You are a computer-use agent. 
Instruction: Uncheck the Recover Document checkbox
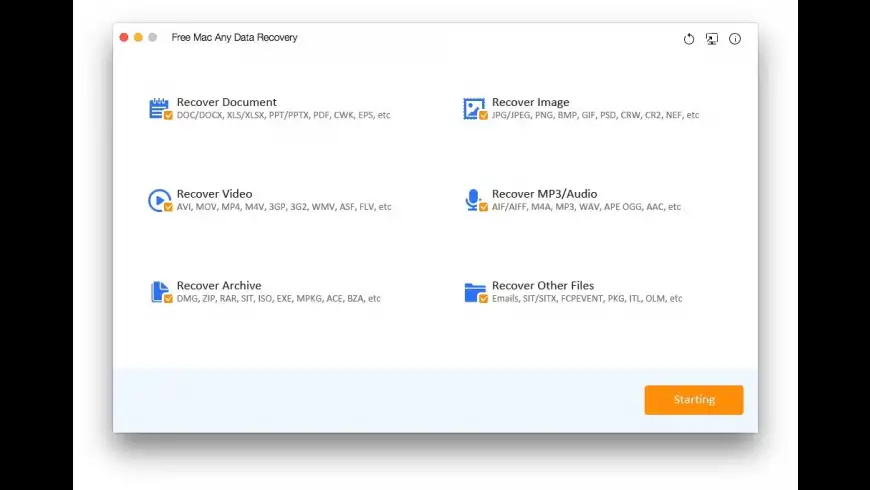(x=168, y=116)
